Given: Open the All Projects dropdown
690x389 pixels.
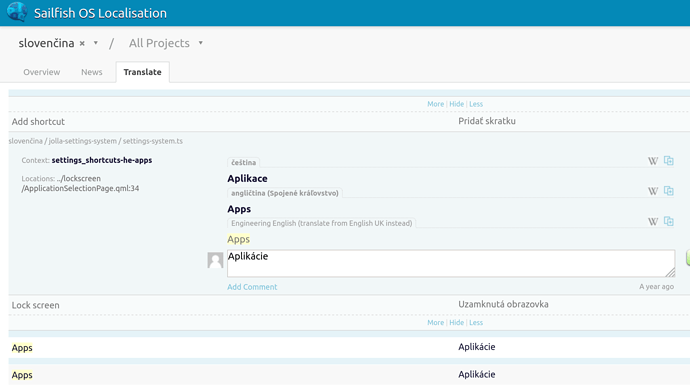Looking at the screenshot, I should click(200, 43).
